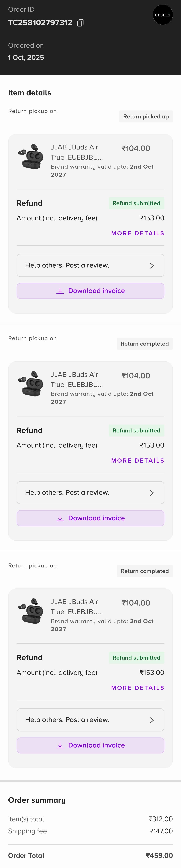The height and width of the screenshot is (868, 181).
Task: Click the first 'Refund submitted' status tag
Action: (136, 203)
